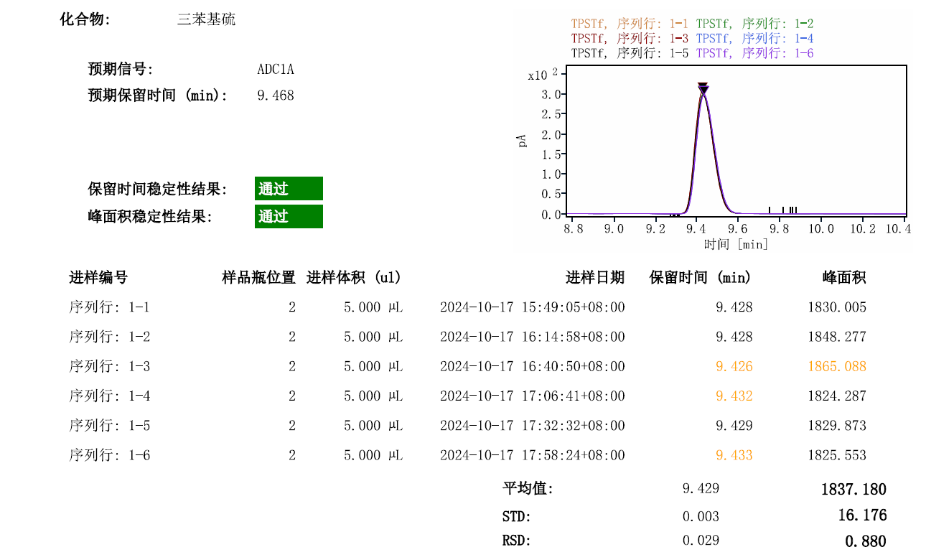Click the green 通过 badge for 峰面积稳定性结果
Screen dimensions: 926x560
[x=289, y=216]
